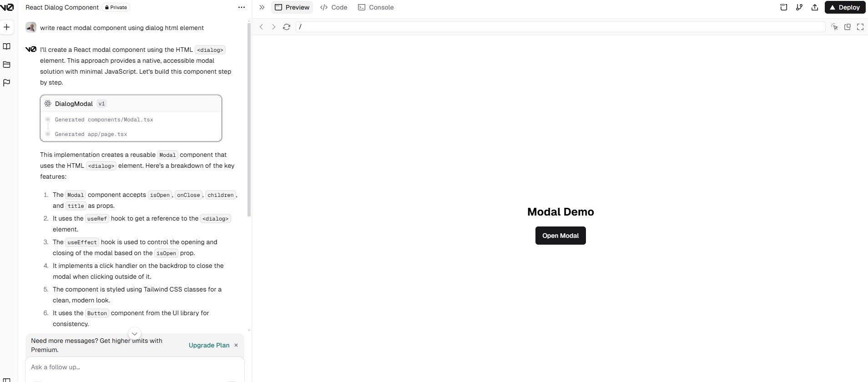
Task: Click the Upgrade Plan link
Action: [209, 345]
